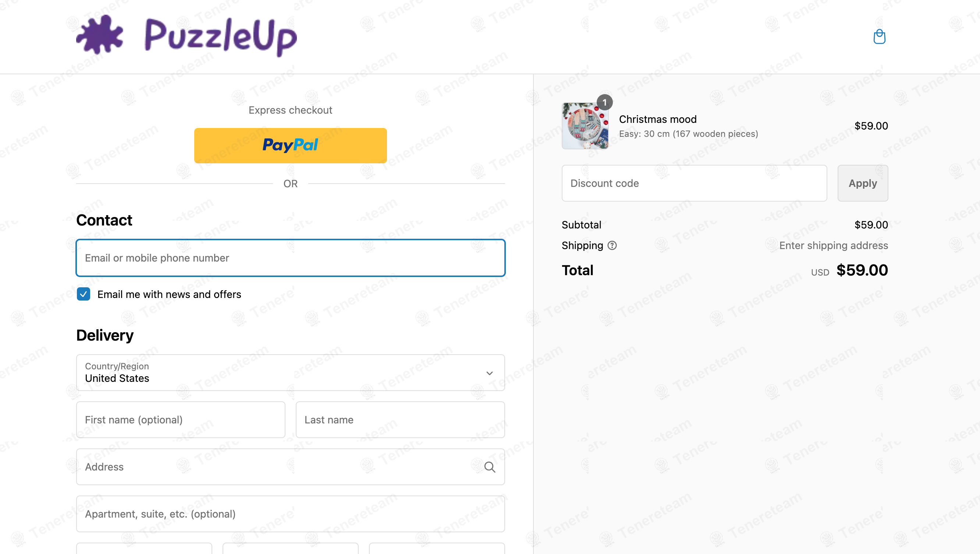Click the address search magnifier icon
The width and height of the screenshot is (980, 554).
coord(490,467)
